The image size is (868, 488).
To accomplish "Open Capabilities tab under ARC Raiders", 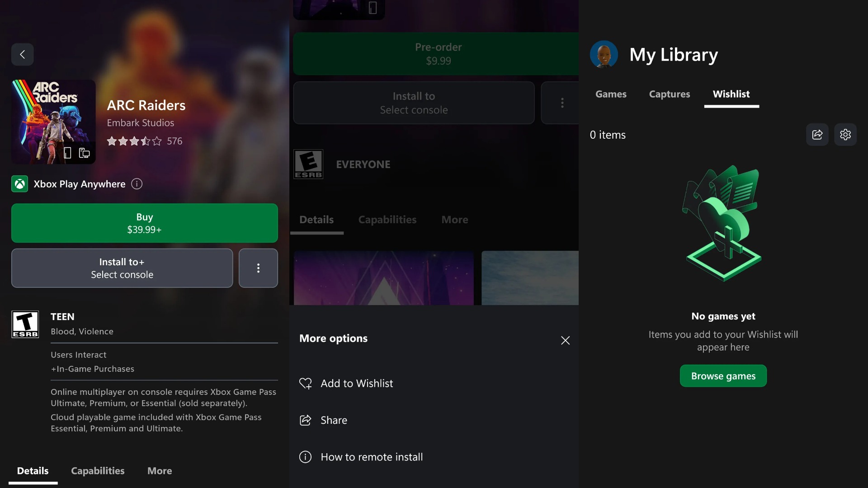I will click(x=98, y=471).
